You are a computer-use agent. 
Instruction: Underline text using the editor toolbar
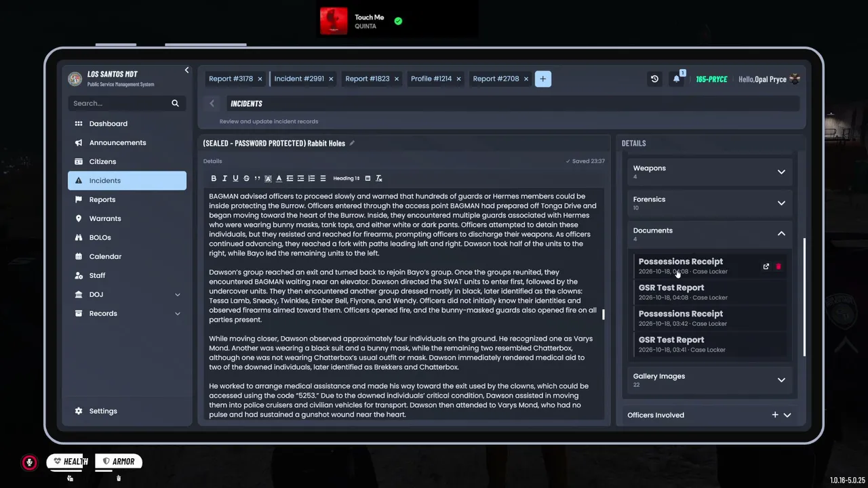point(235,178)
